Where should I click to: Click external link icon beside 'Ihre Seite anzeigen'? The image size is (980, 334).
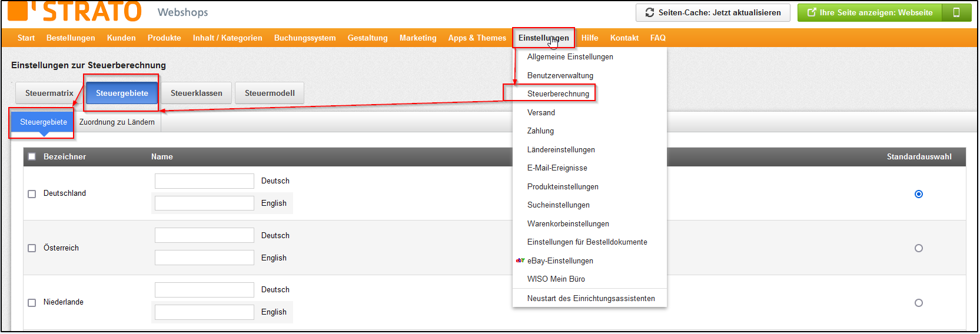tap(812, 12)
